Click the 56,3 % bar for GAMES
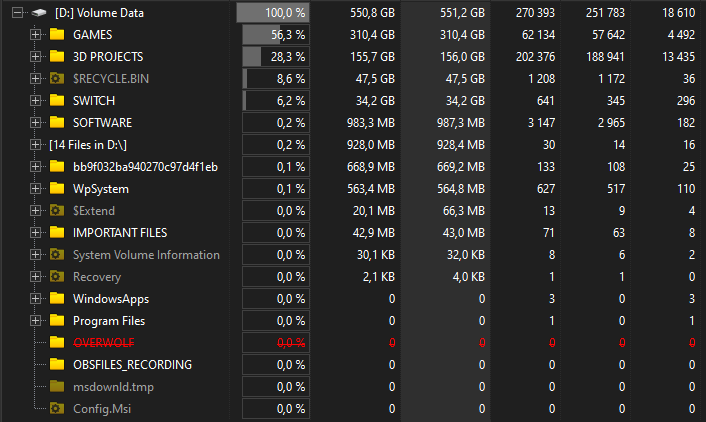Screen dimensions: 706x422 pos(276,35)
